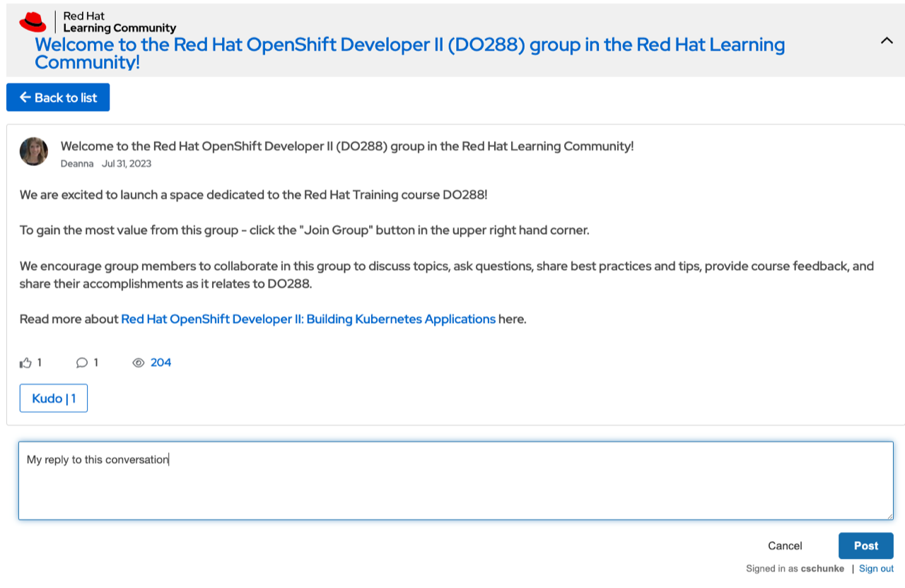Click the back arrow icon on Back to list
905x588 pixels.
[25, 97]
